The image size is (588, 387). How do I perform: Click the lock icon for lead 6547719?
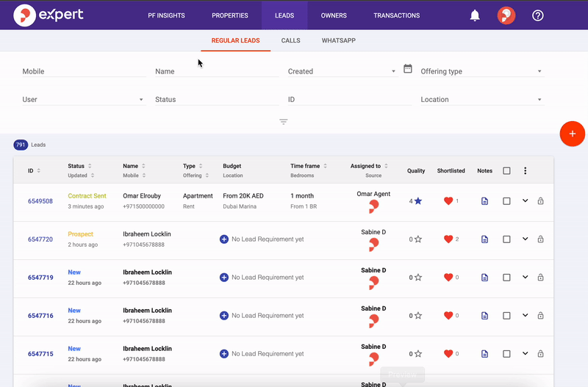(x=540, y=278)
